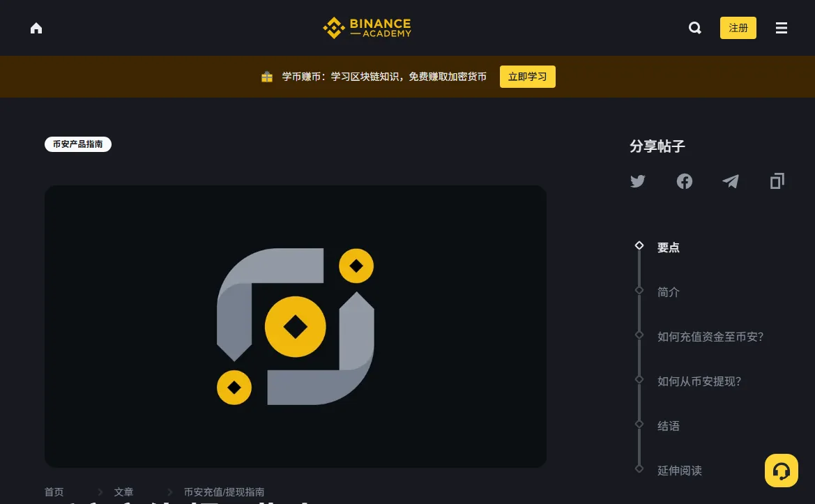This screenshot has width=815, height=504.
Task: Share the post via Telegram
Action: point(731,181)
